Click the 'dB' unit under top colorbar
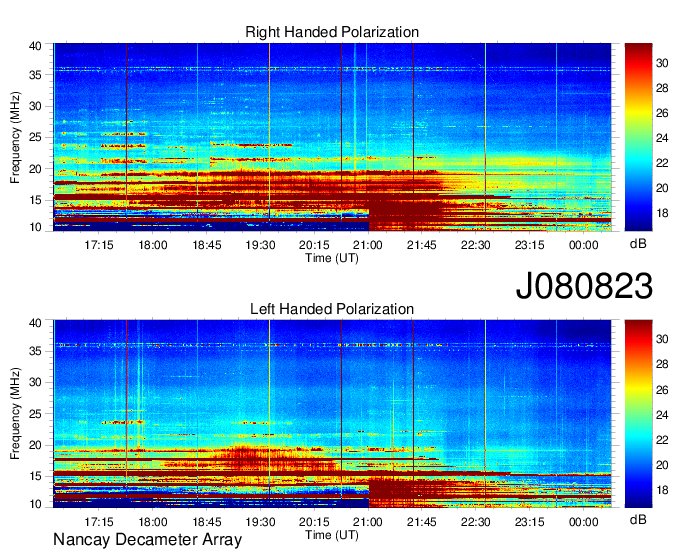This screenshot has height=552, width=680. (x=638, y=244)
